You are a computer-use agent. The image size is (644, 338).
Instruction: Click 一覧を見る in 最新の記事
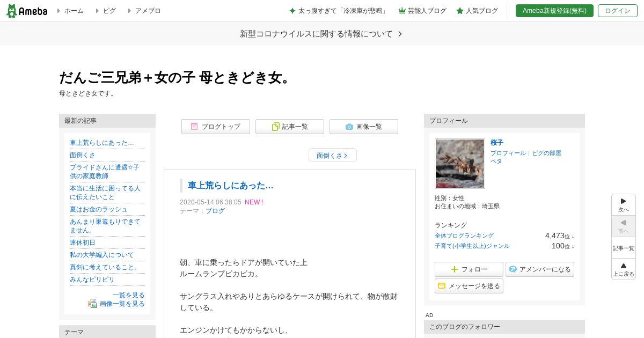[x=129, y=295]
